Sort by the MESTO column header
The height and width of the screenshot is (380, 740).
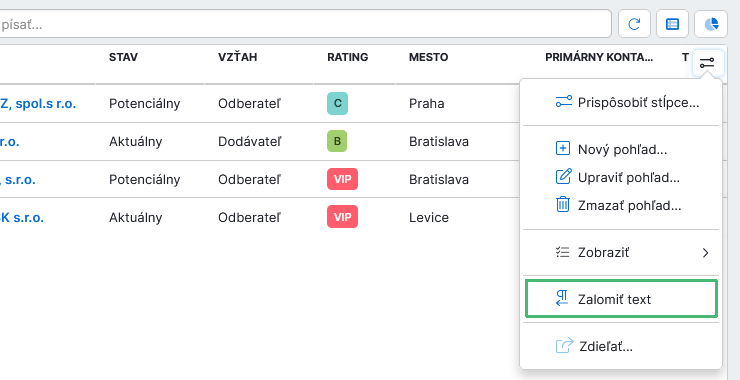[x=429, y=58]
